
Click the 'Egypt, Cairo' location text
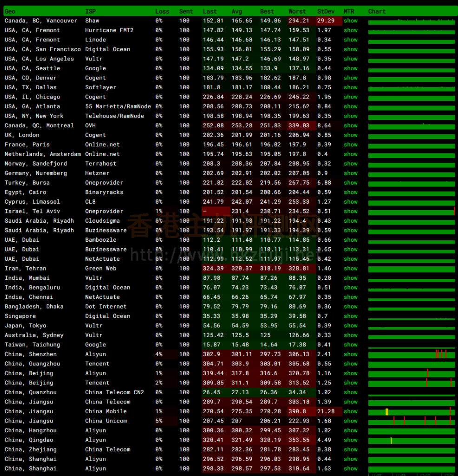(x=26, y=192)
